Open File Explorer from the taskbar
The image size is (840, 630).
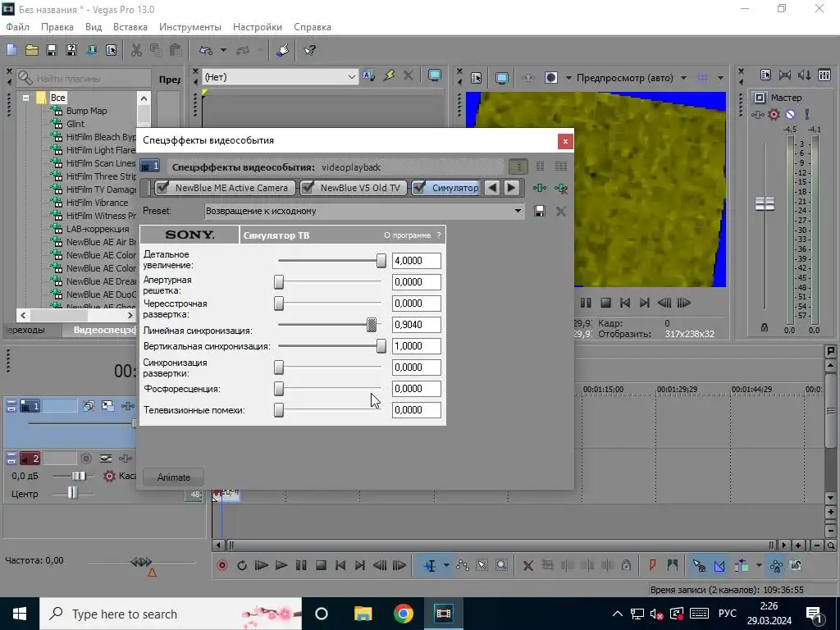[363, 614]
